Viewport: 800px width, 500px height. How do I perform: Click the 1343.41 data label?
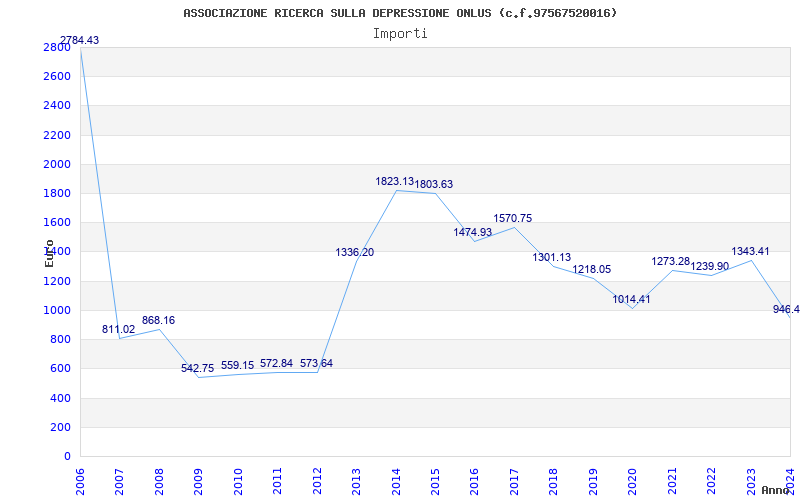pos(751,251)
